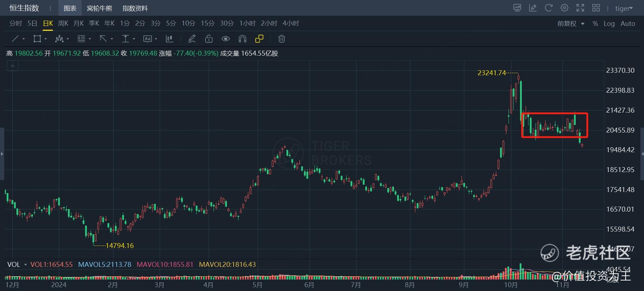Screen dimensions: 644x291
Task: Switch to the 窝轮牛熊 tab
Action: coord(99,8)
